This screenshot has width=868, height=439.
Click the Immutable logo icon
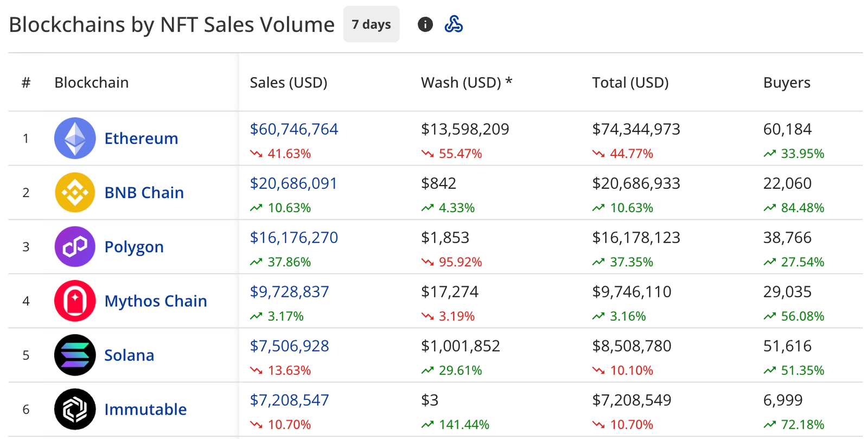(75, 410)
